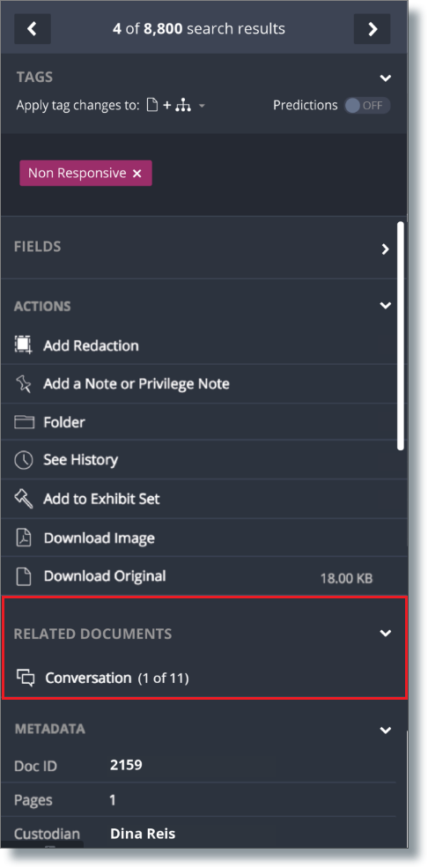Screen dimensions: 428x868
Task: Collapse the Tags section chevron
Action: 386,78
